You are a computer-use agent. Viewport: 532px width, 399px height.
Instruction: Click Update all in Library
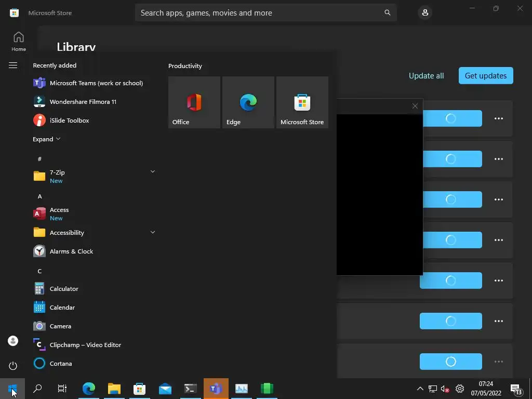(426, 76)
